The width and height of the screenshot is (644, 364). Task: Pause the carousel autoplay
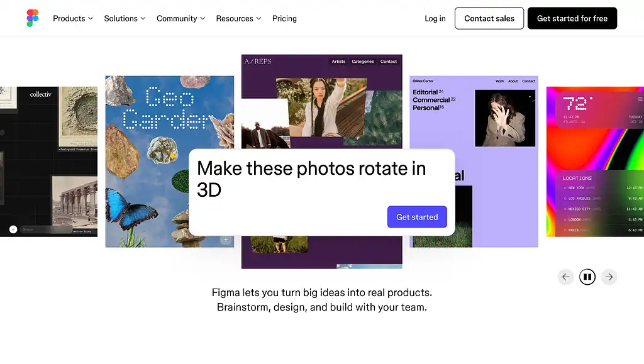coord(587,277)
